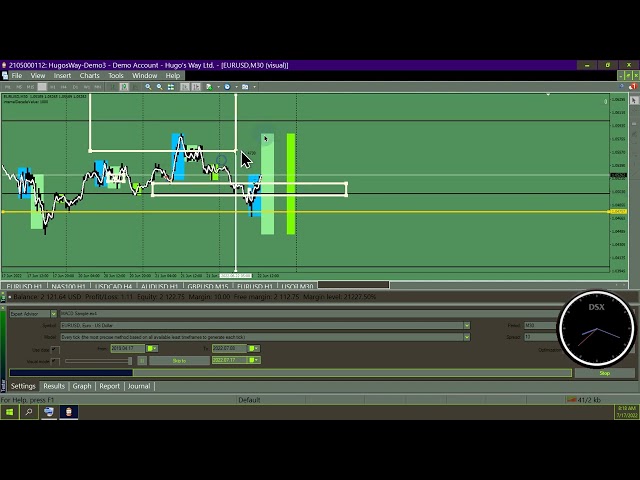Click the Skip to button
The width and height of the screenshot is (640, 480).
point(179,360)
